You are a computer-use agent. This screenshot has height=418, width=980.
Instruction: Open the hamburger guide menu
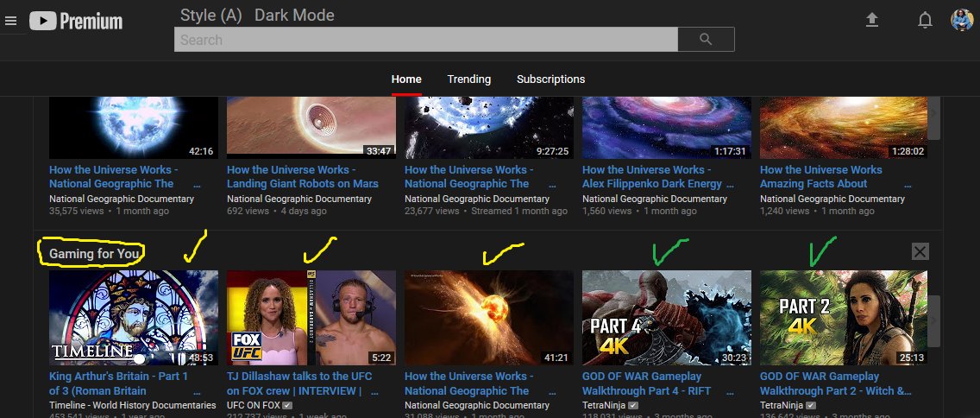tap(10, 22)
